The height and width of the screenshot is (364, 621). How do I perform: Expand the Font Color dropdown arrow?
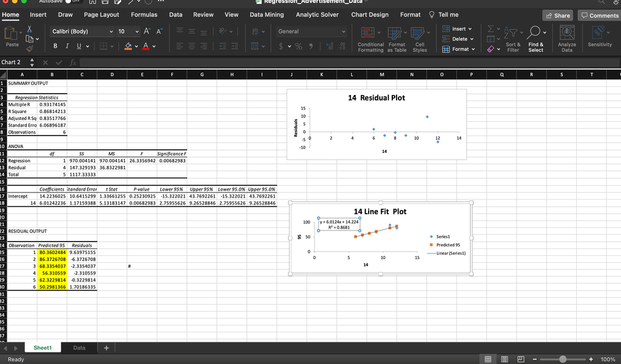(x=154, y=47)
